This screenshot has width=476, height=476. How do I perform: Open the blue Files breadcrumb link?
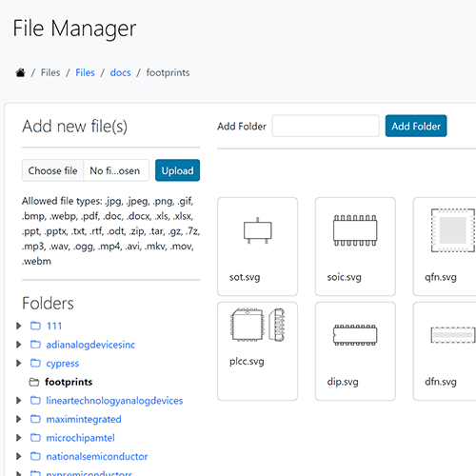tap(85, 72)
